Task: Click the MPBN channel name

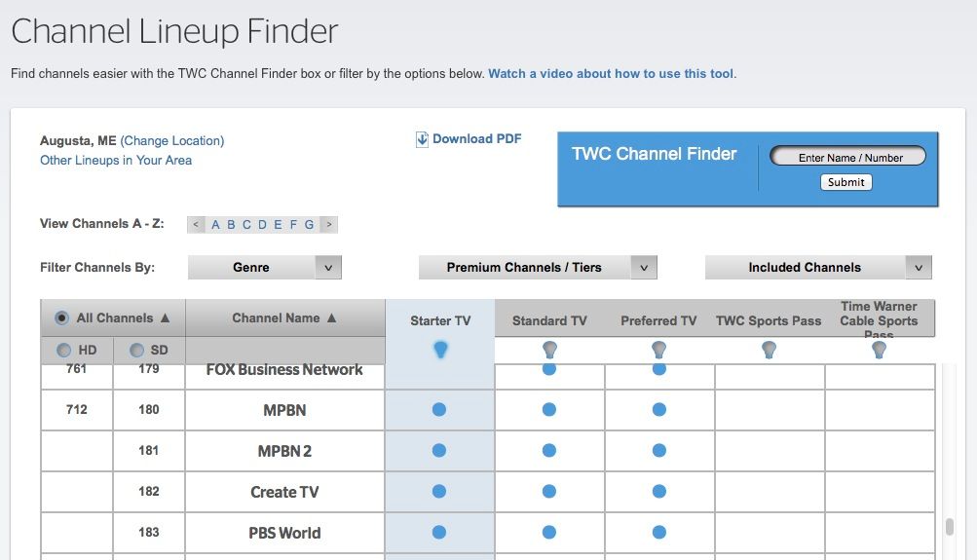Action: pos(284,410)
